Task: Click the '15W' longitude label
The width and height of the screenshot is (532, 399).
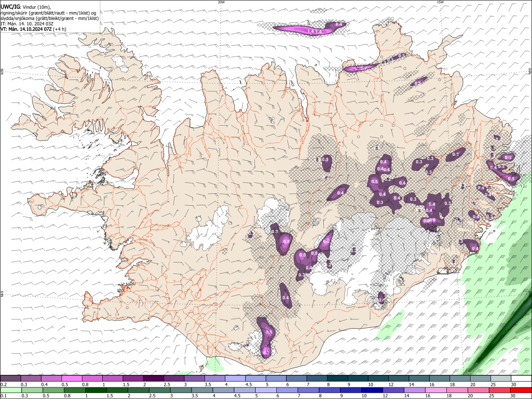Action: coord(440,2)
